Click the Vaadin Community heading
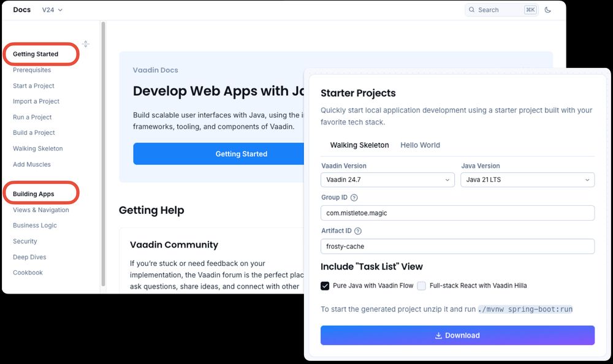This screenshot has height=364, width=613. pyautogui.click(x=174, y=245)
